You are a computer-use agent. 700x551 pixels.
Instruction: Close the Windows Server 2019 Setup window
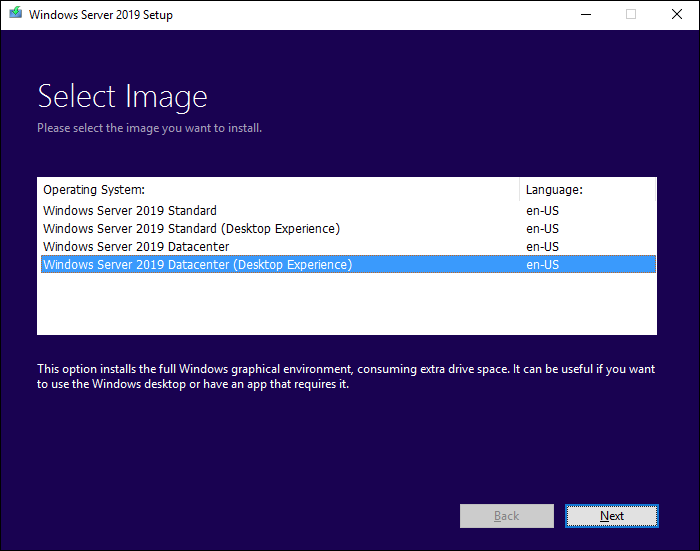click(676, 15)
